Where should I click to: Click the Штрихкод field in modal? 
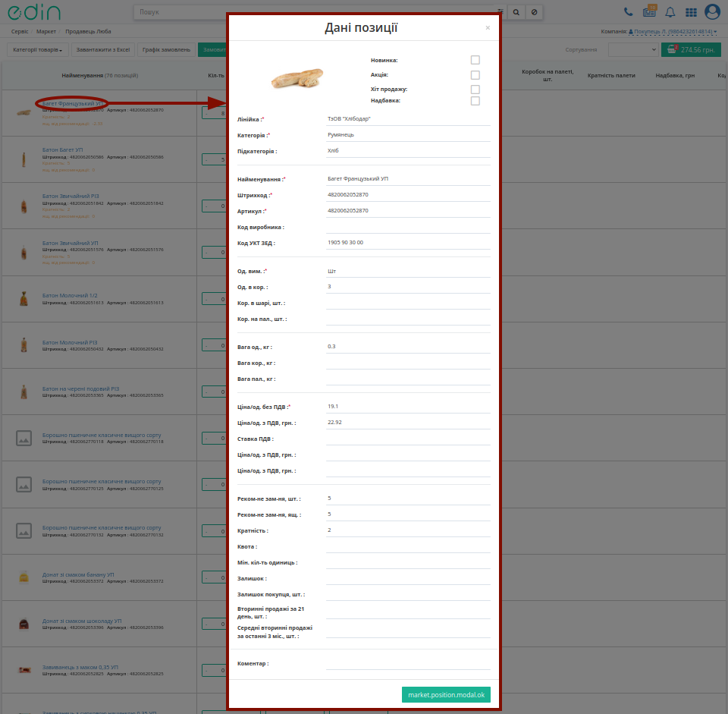408,195
